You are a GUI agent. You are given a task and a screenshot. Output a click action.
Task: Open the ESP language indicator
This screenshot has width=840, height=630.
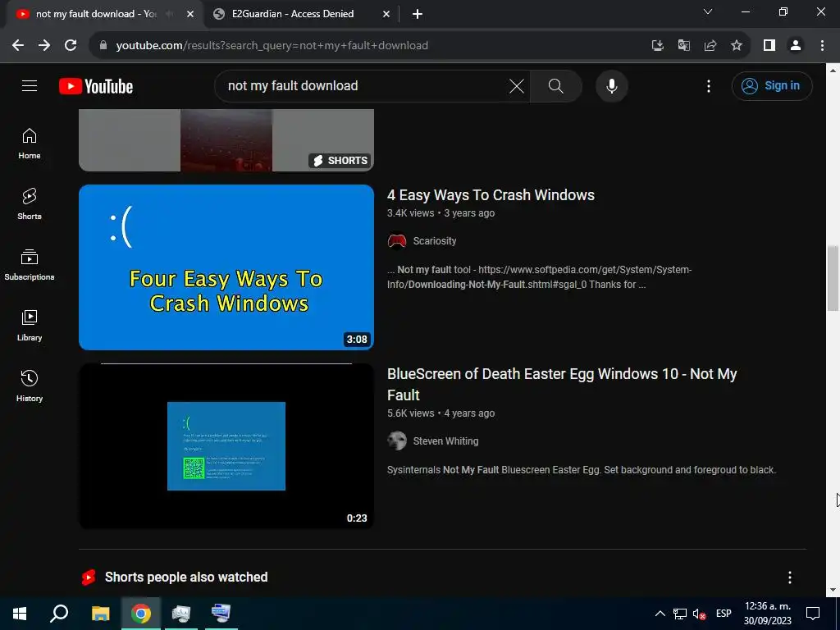[x=724, y=614]
